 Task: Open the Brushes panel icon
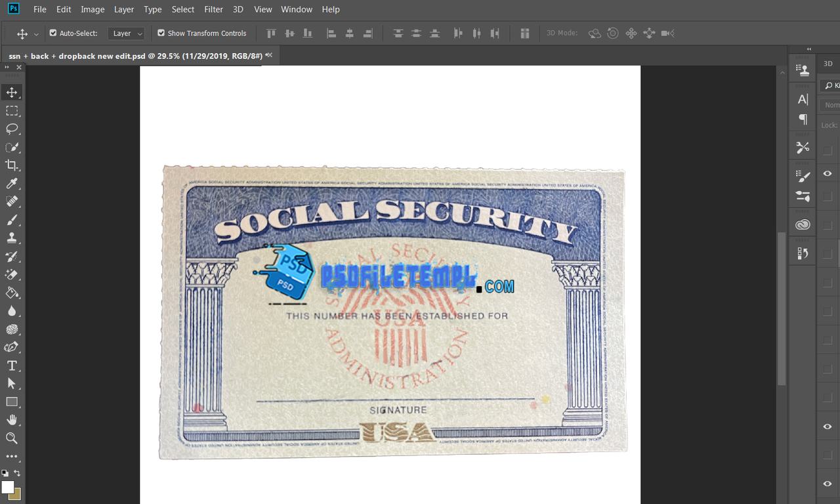coord(803,196)
